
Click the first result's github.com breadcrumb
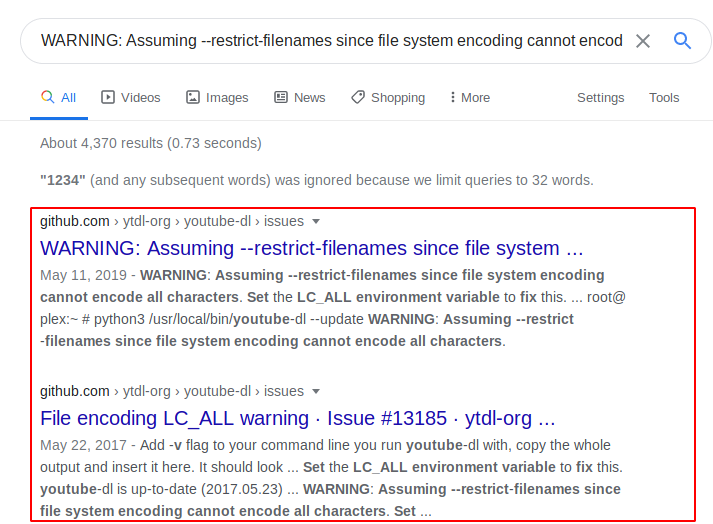pos(75,221)
